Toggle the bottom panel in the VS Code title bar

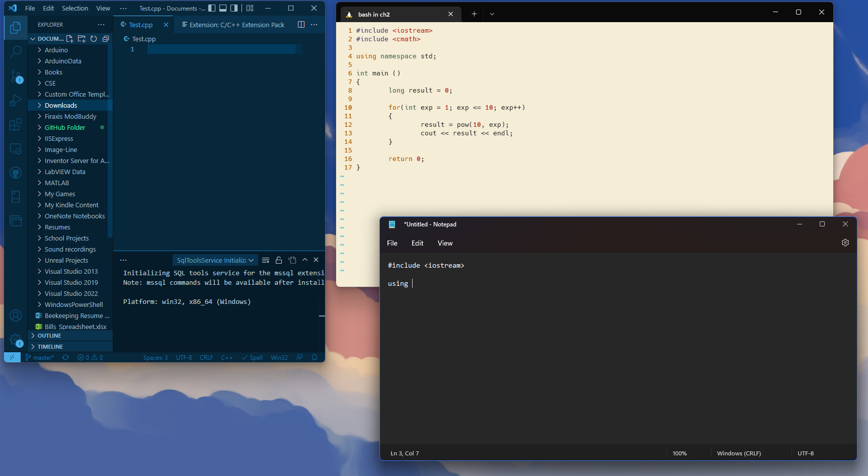[223, 8]
